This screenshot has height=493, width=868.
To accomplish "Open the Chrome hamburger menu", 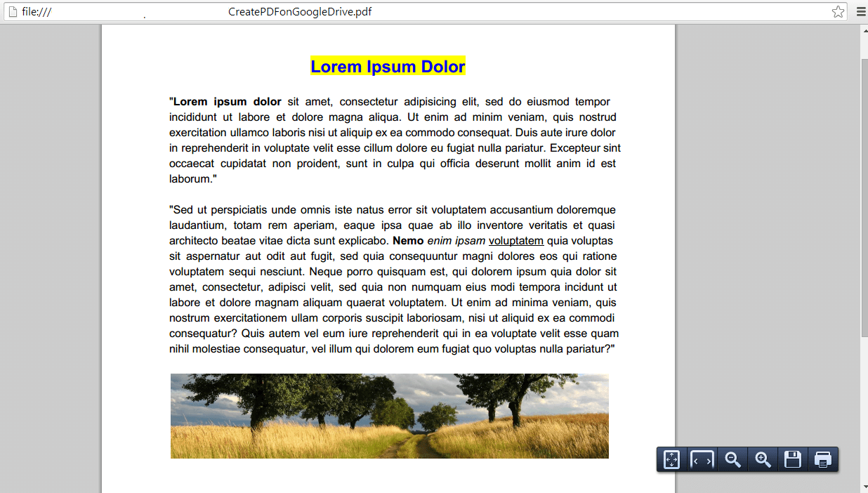I will 861,12.
